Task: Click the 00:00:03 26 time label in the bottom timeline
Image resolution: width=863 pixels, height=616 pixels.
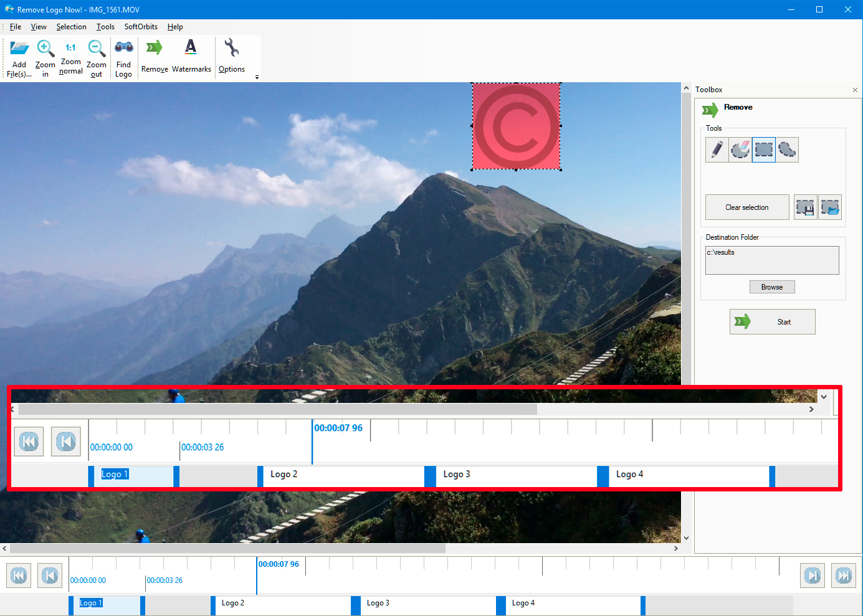Action: 164,580
